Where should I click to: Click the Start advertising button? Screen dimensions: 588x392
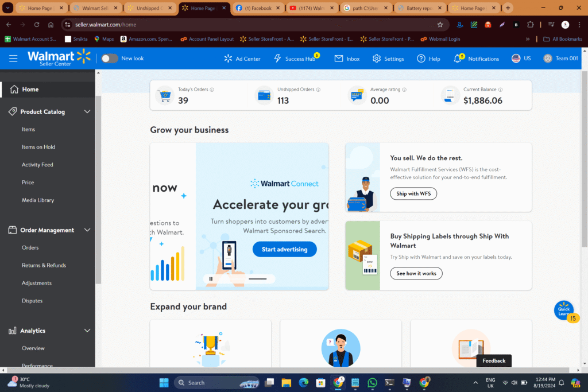(285, 249)
